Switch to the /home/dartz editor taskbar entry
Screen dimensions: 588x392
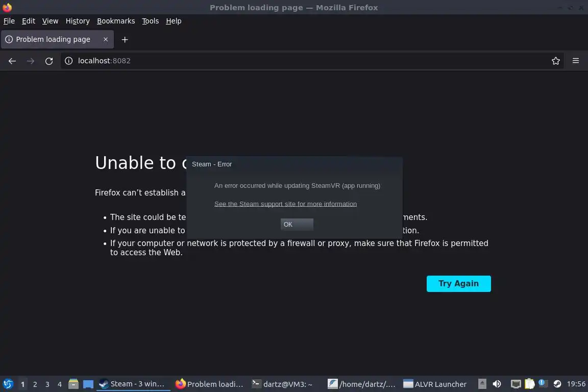click(x=361, y=384)
